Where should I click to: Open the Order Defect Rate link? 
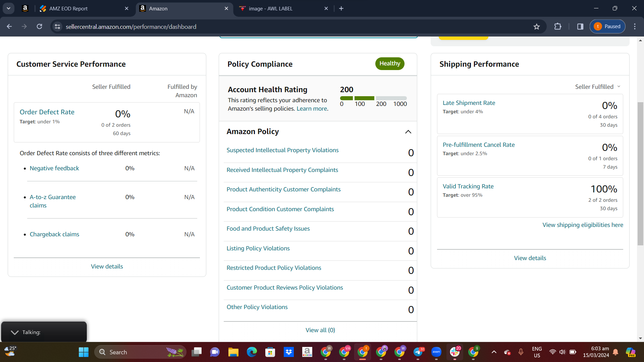coord(47,112)
